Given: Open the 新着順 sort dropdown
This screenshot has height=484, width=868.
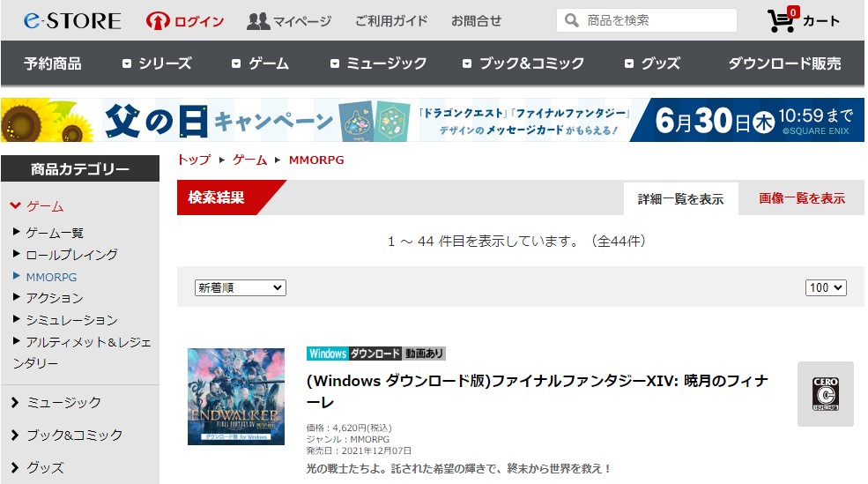Looking at the screenshot, I should click(241, 288).
